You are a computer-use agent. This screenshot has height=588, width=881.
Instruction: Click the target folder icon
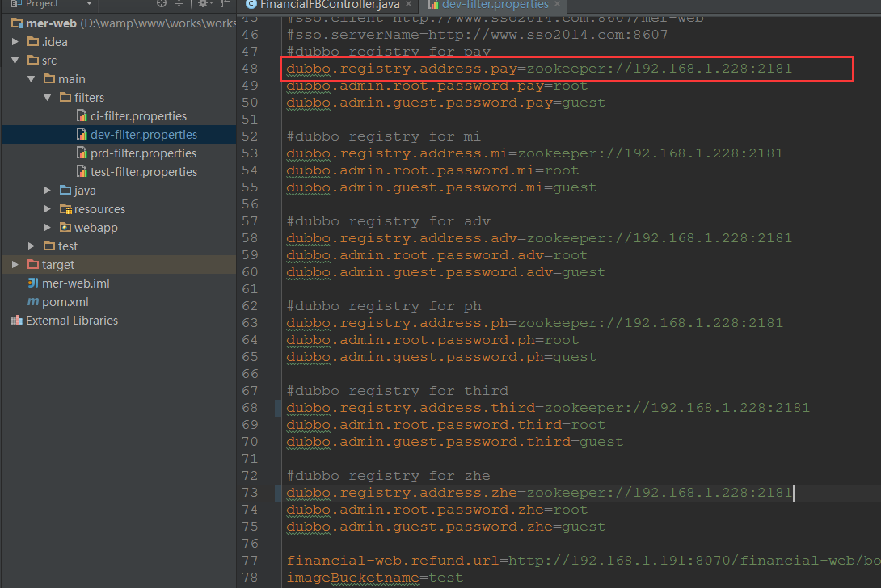33,264
